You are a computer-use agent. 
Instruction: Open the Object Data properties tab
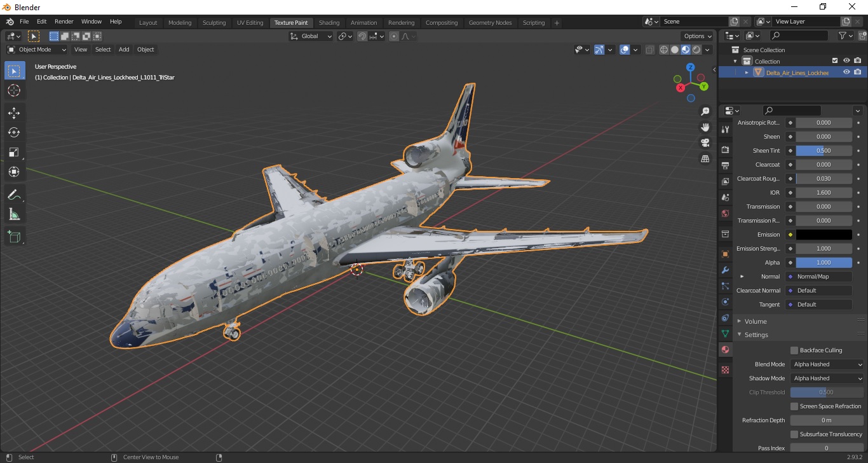click(x=725, y=333)
